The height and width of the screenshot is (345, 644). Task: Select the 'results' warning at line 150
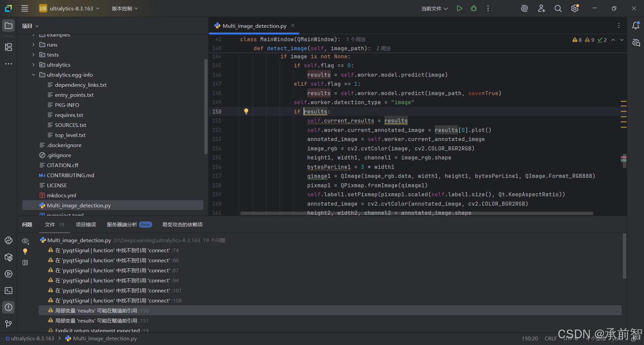(330, 310)
